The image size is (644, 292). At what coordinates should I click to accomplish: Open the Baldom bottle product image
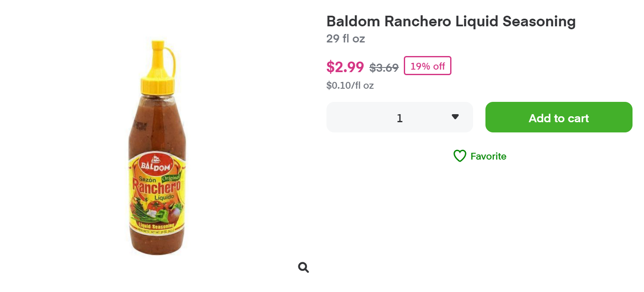click(157, 149)
